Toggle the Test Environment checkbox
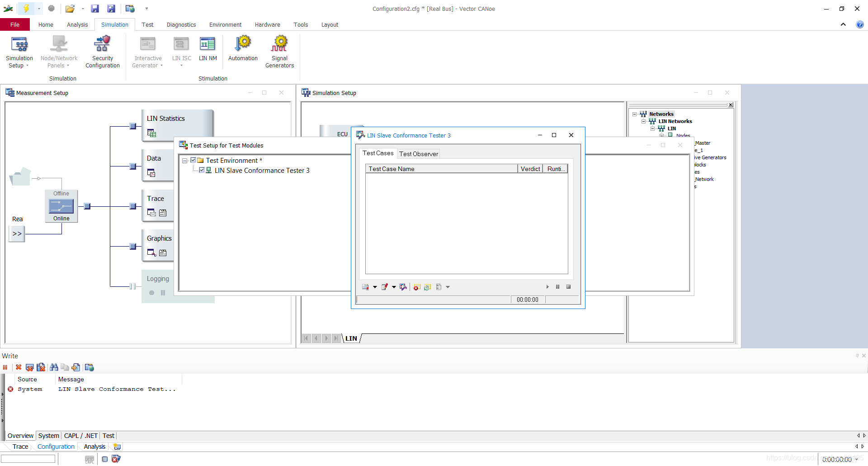The height and width of the screenshot is (466, 868). [x=193, y=160]
